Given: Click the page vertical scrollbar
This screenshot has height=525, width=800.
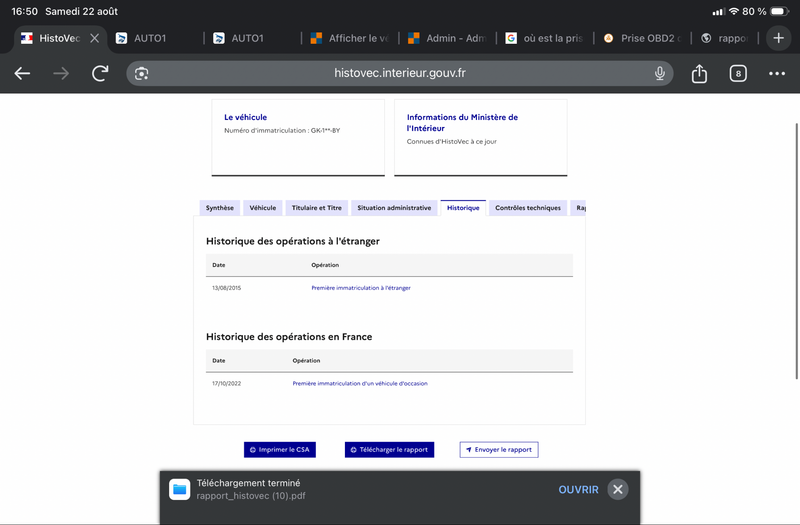Looking at the screenshot, I should [x=796, y=251].
